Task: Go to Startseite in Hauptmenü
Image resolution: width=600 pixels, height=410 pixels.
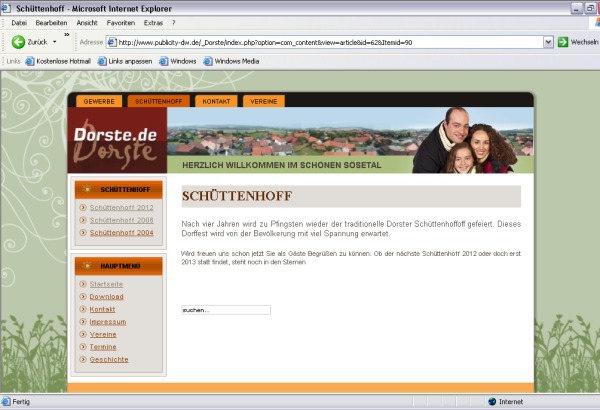Action: coord(106,284)
